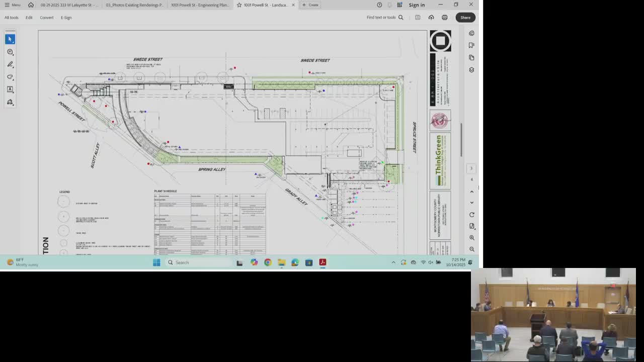644x362 pixels.
Task: Click the Share button
Action: [465, 18]
